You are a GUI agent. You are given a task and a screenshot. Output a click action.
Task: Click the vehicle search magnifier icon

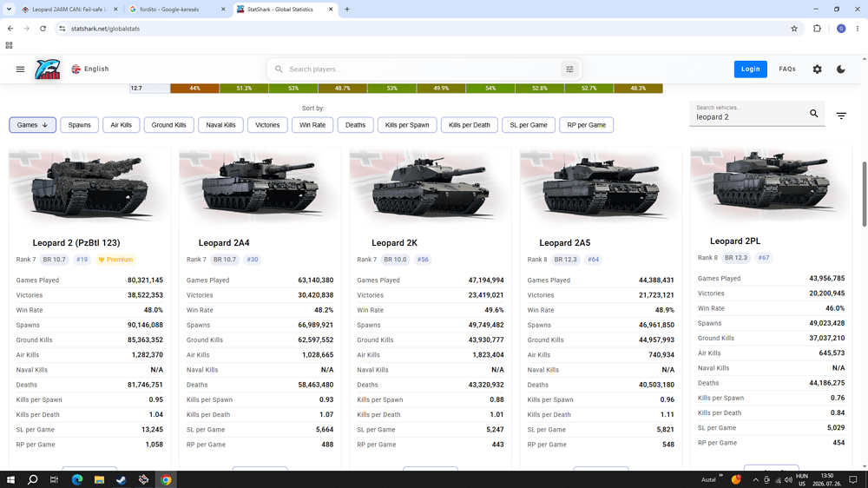coord(814,114)
